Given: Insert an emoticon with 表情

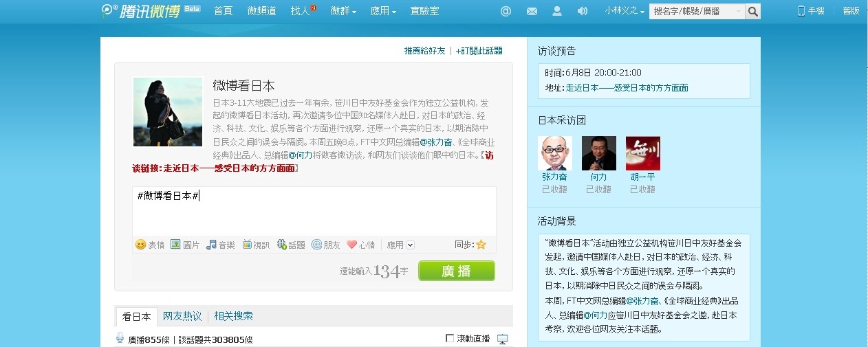Looking at the screenshot, I should [x=150, y=245].
